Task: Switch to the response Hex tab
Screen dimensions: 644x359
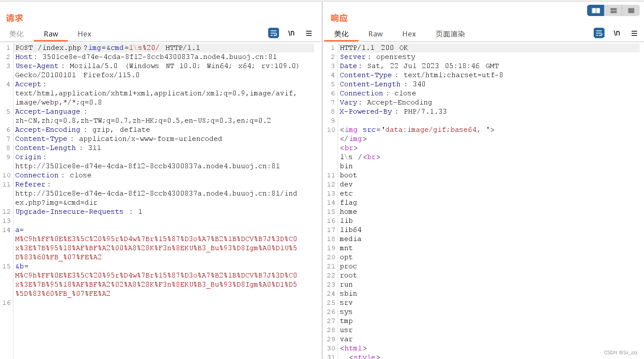Action: (x=409, y=34)
